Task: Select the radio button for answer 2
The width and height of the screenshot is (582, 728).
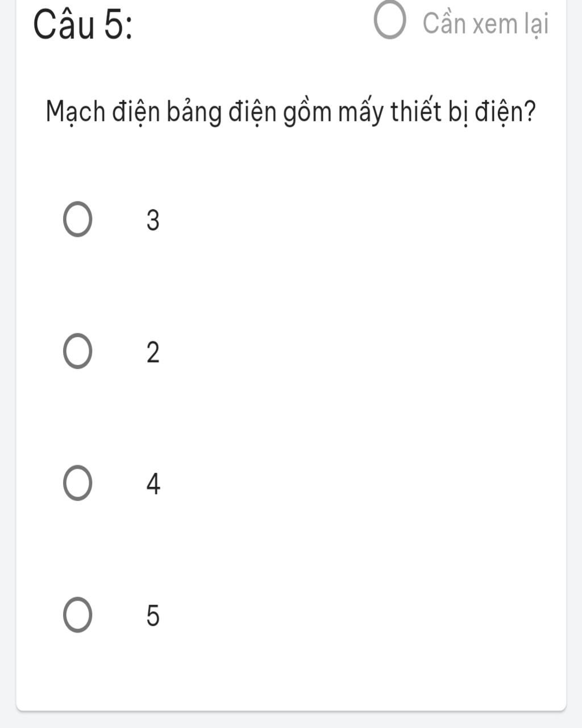Action: click(77, 352)
